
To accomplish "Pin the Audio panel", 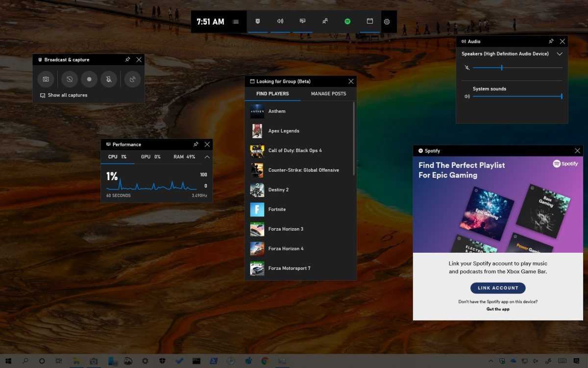I will click(551, 41).
